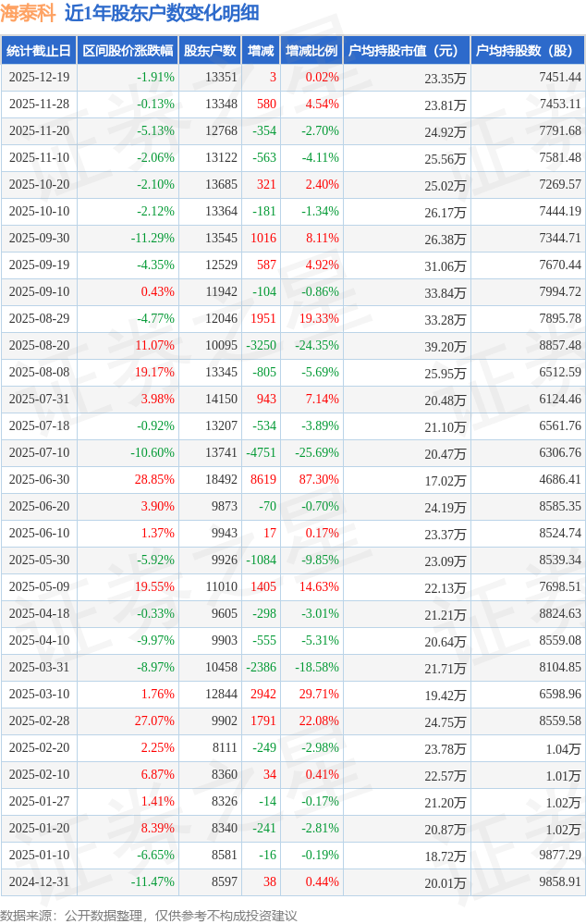Click the 近1年股东户数变化明细 heading

pos(162,13)
